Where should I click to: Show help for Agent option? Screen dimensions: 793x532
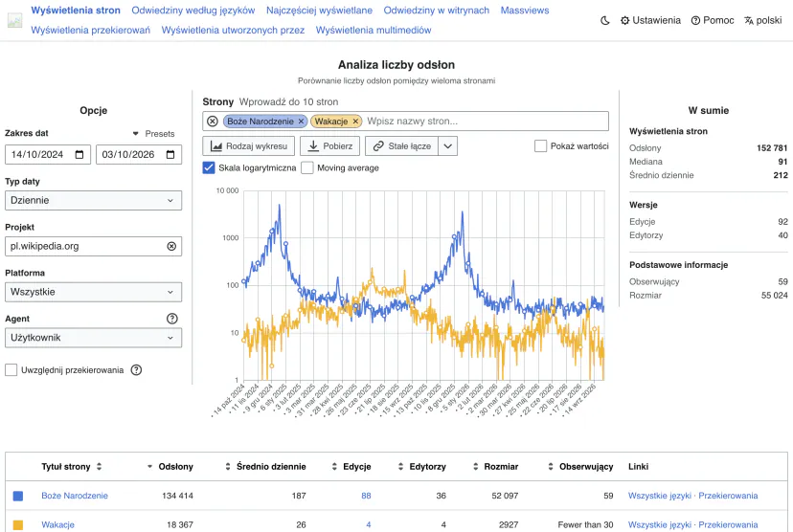172,319
